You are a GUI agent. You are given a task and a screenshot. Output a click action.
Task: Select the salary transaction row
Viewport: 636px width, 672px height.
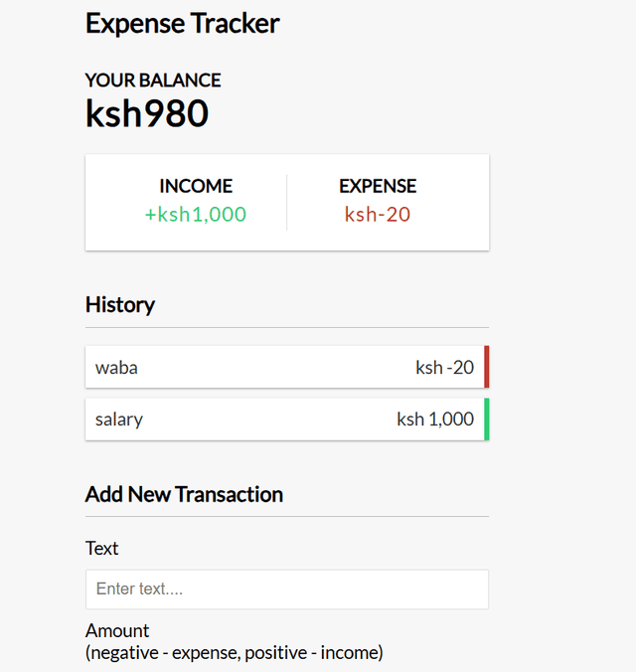pos(287,420)
